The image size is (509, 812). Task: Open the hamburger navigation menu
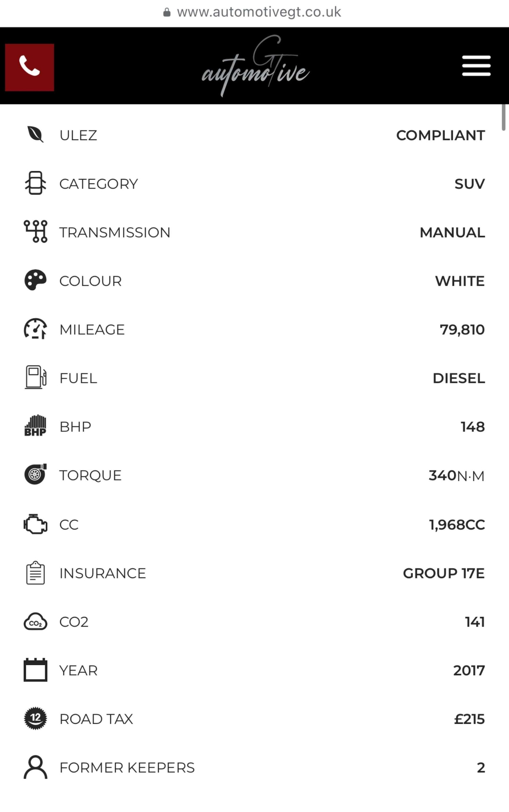click(x=476, y=66)
